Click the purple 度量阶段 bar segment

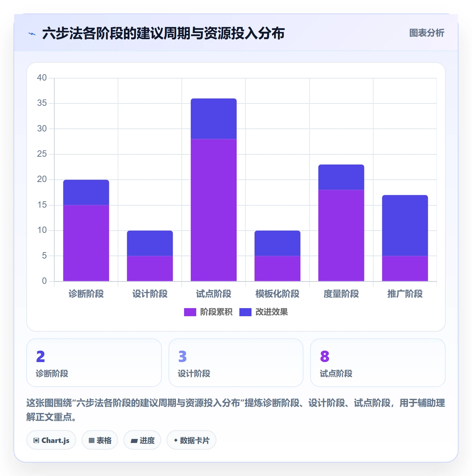(341, 236)
